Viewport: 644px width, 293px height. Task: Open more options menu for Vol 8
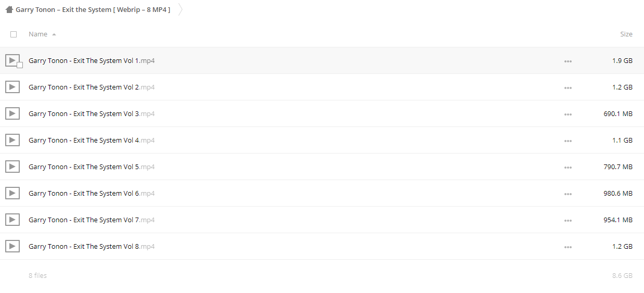coord(568,247)
